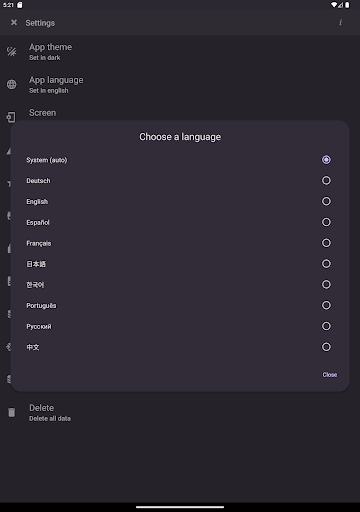Viewport: 360px width, 512px height.
Task: Click the Screen rotation icon
Action: click(11, 117)
